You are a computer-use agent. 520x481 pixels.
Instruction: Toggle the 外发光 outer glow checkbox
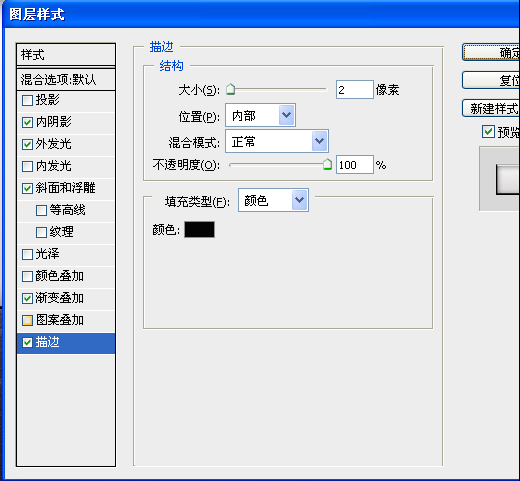click(27, 144)
